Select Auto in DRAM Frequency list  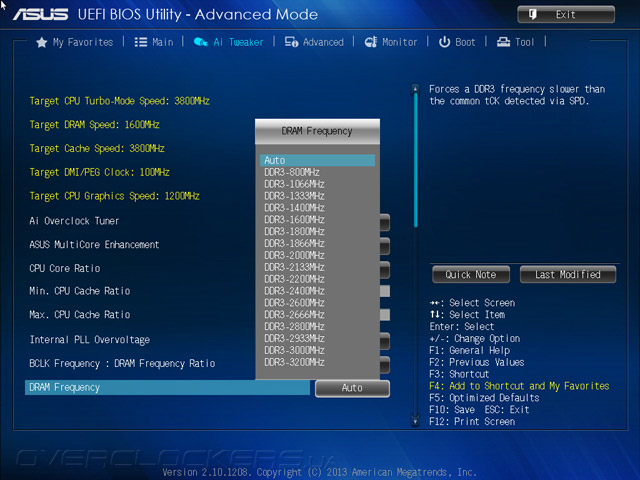317,160
